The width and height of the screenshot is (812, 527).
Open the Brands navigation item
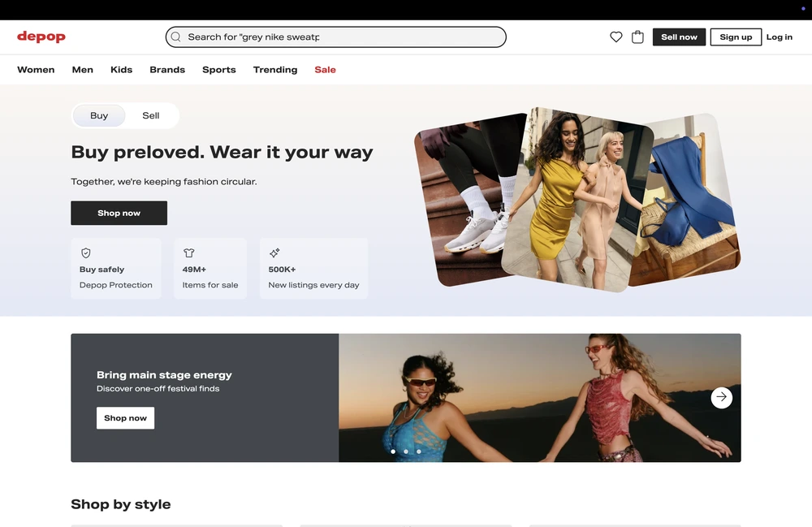(166, 70)
